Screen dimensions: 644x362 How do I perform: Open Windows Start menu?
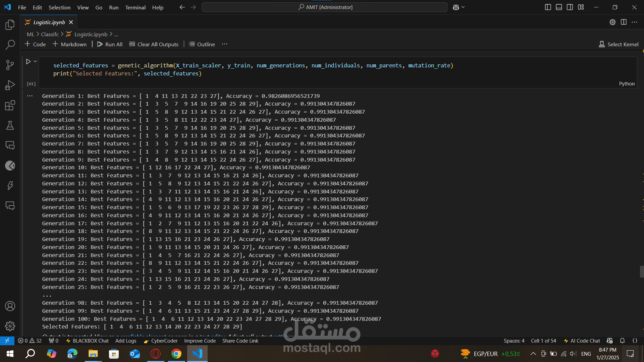[10, 354]
